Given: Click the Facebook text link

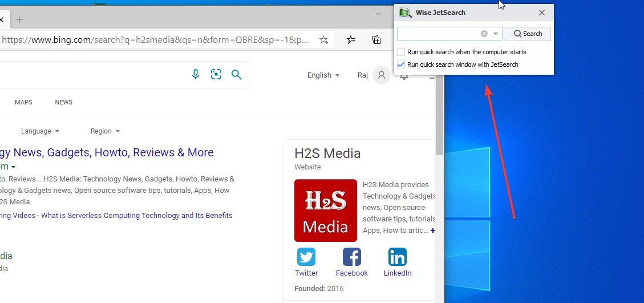Looking at the screenshot, I should coord(352,273).
